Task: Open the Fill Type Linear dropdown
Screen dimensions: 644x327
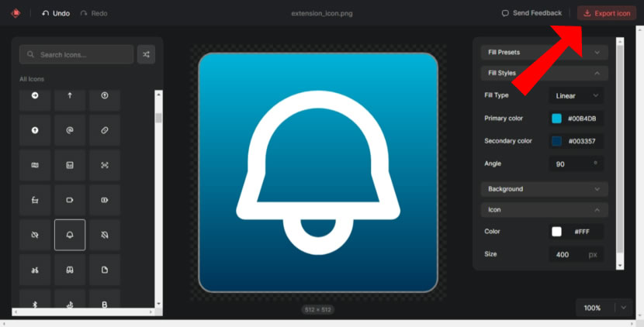Action: [576, 95]
